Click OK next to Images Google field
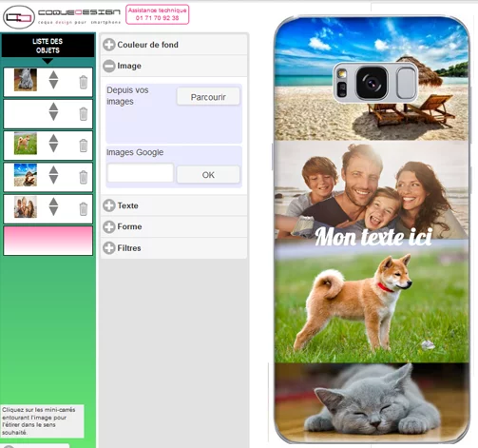This screenshot has height=448, width=478. coord(208,175)
